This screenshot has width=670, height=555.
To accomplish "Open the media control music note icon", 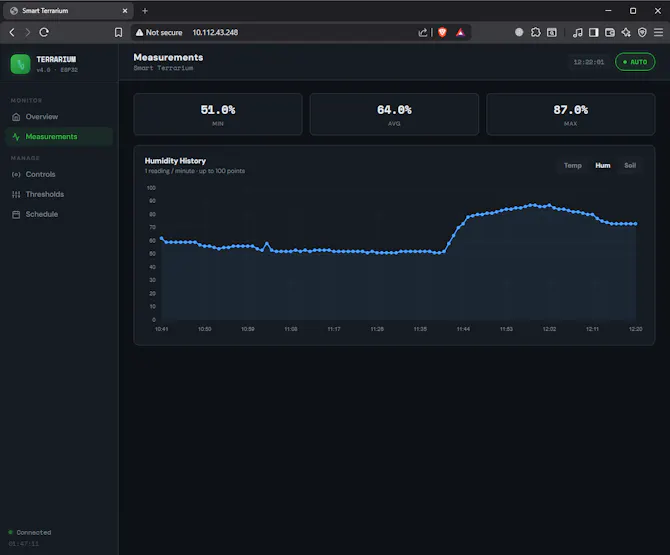I will point(578,32).
